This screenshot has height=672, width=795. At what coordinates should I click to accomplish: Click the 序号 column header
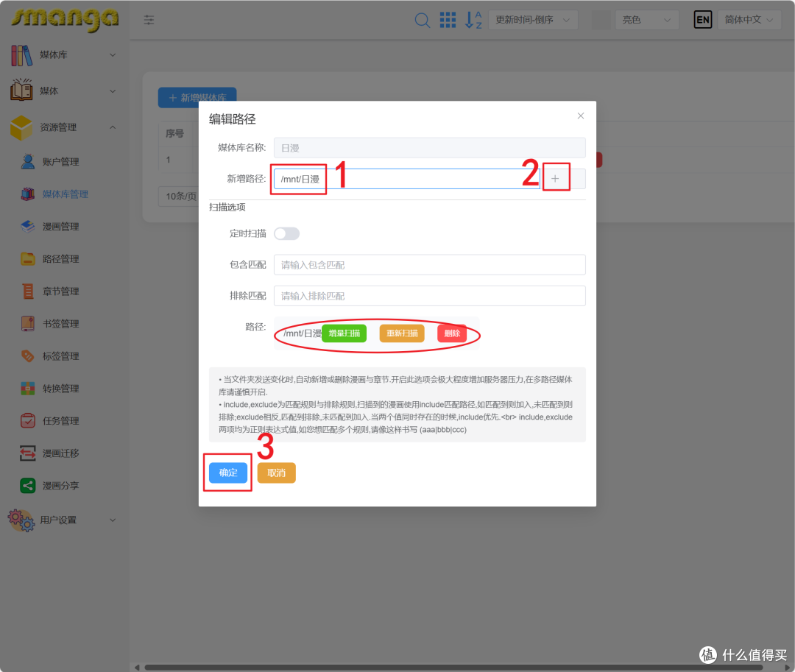pyautogui.click(x=175, y=133)
